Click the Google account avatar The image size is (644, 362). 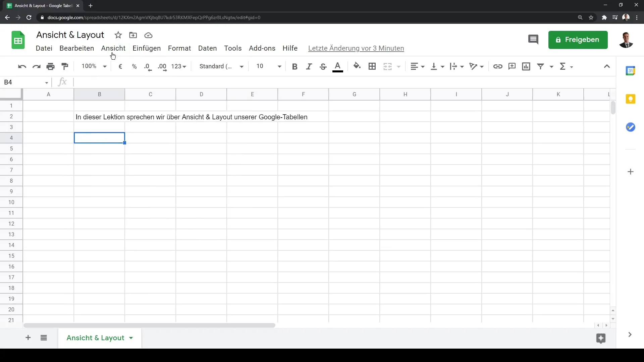pyautogui.click(x=626, y=40)
